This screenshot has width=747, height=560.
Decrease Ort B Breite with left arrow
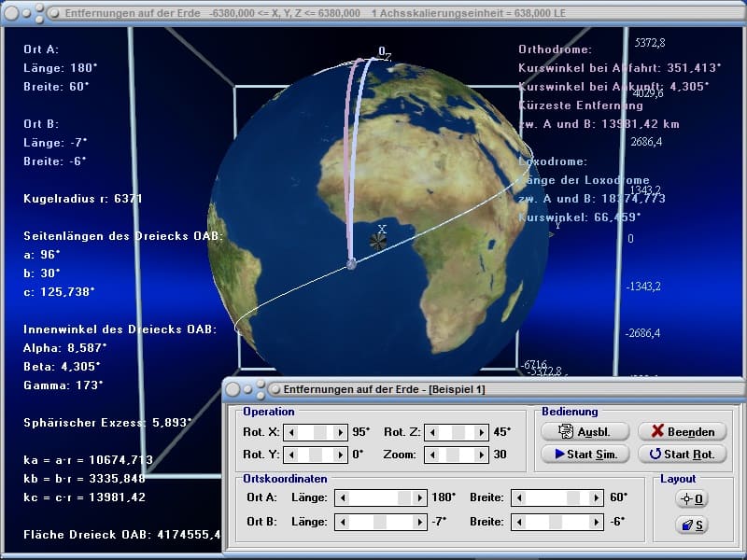[x=519, y=523]
